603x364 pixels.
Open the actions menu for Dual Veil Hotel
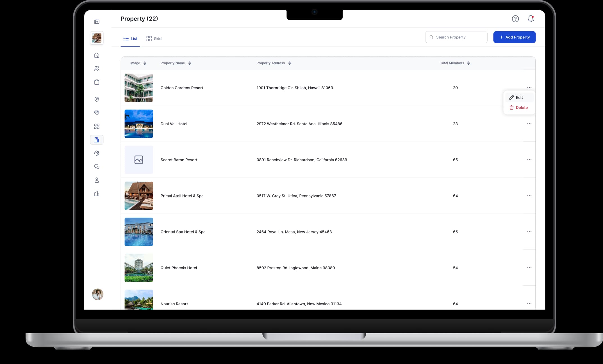pyautogui.click(x=529, y=124)
